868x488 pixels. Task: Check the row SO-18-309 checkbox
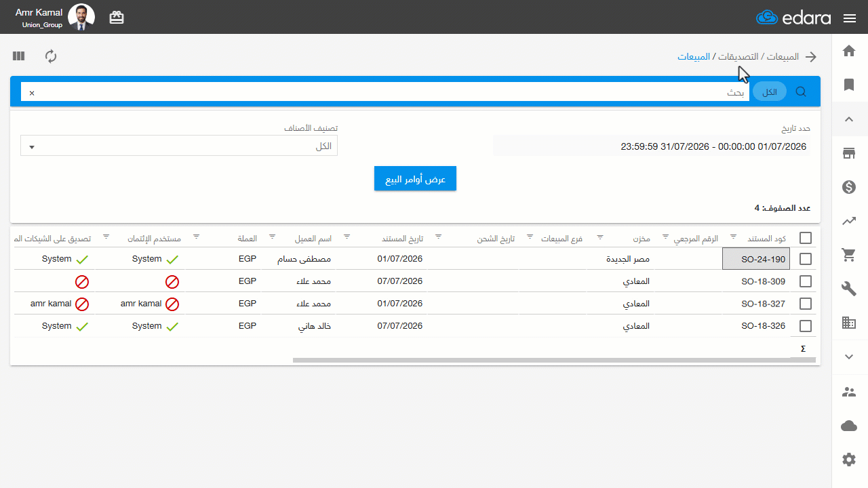tap(806, 281)
